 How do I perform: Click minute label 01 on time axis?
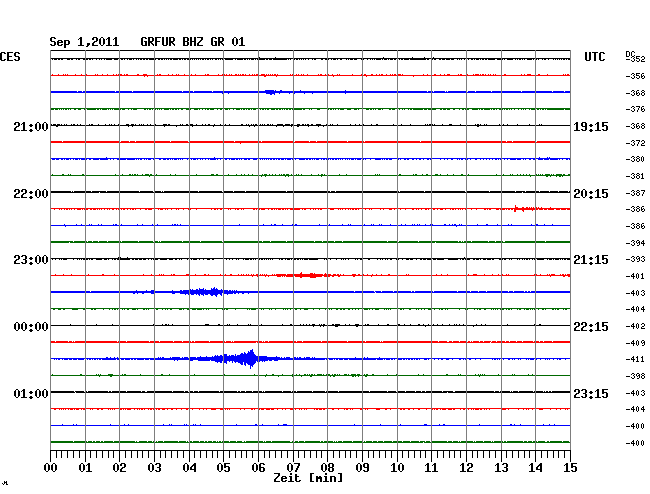click(x=85, y=467)
